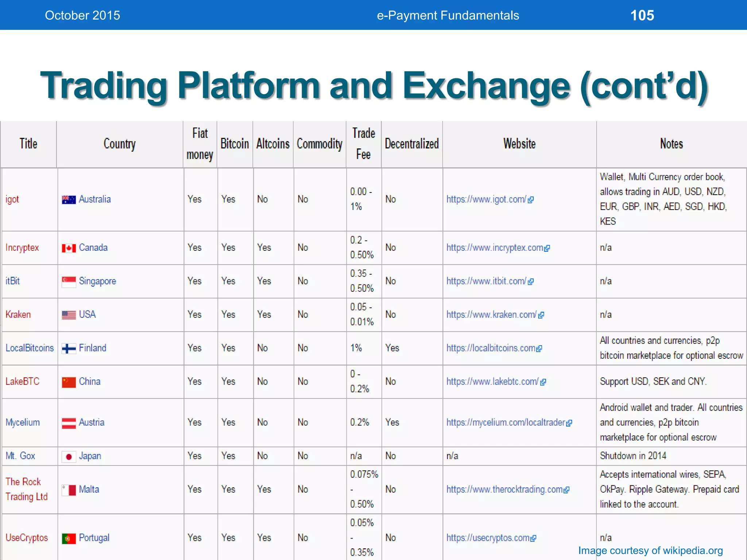This screenshot has width=747, height=560.
Task: Click external link icon after kraken.com URL
Action: pos(541,315)
